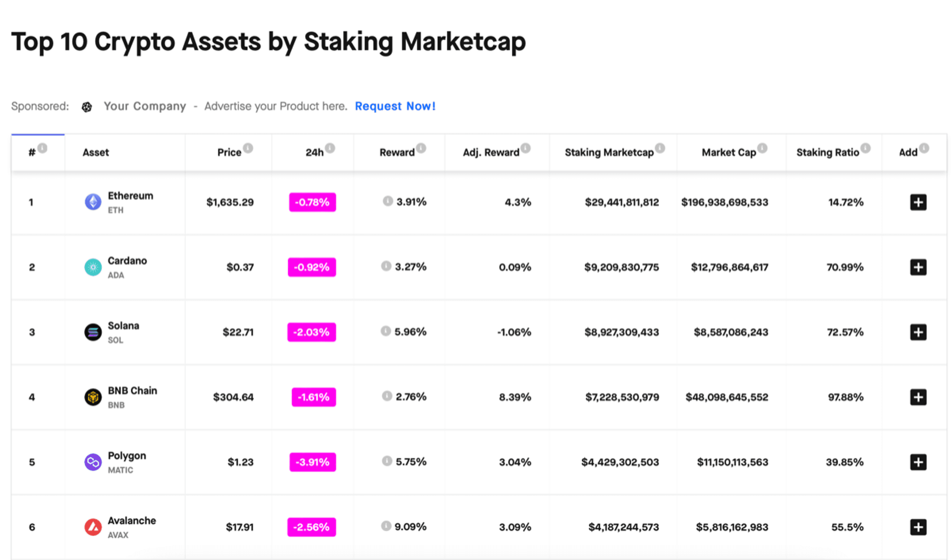This screenshot has height=560, width=951.
Task: Click the Polygon logo icon
Action: pos(93,462)
